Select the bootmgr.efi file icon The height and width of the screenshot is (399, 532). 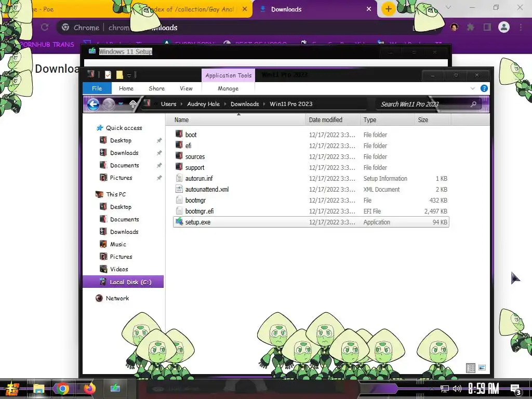179,211
